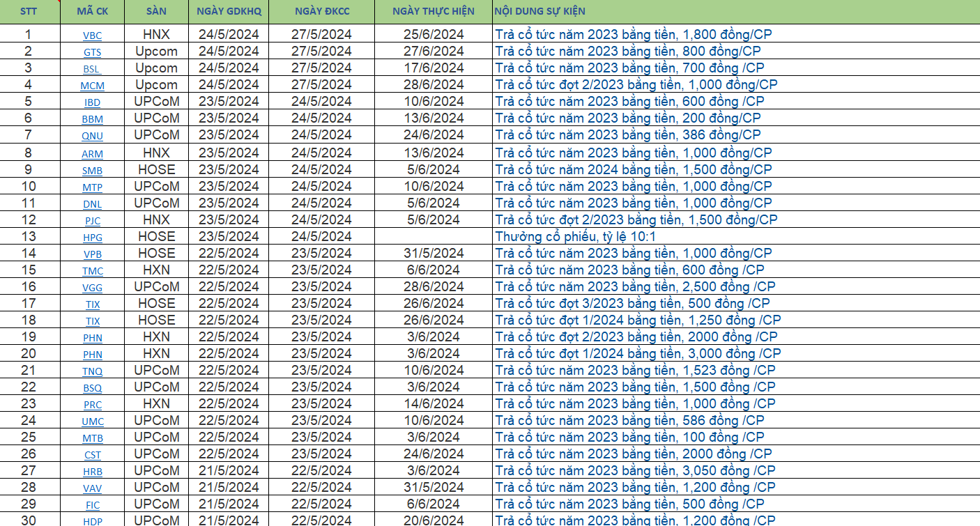
Task: Select row number 25 in STT column
Action: click(29, 438)
